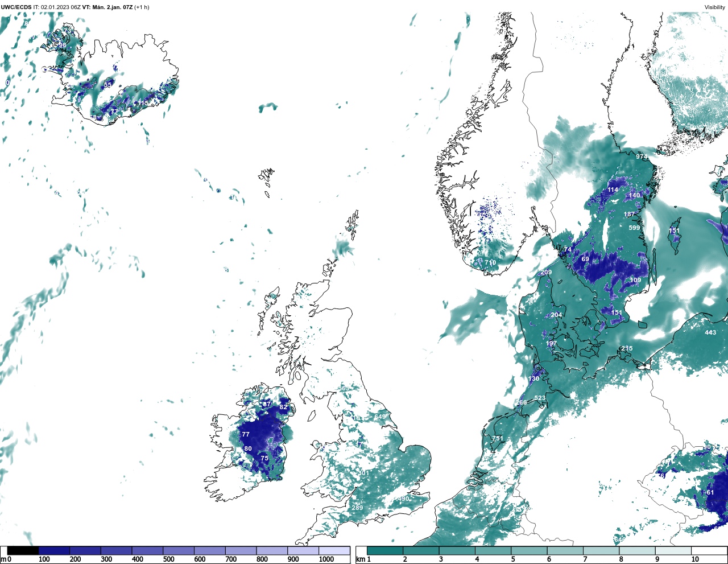The height and width of the screenshot is (564, 728).
Task: Click the '1000' tick label on the m scale
Action: point(326,559)
